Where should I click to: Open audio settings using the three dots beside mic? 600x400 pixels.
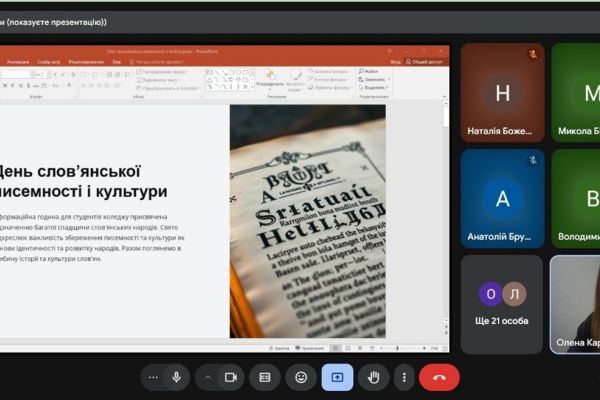pyautogui.click(x=153, y=377)
